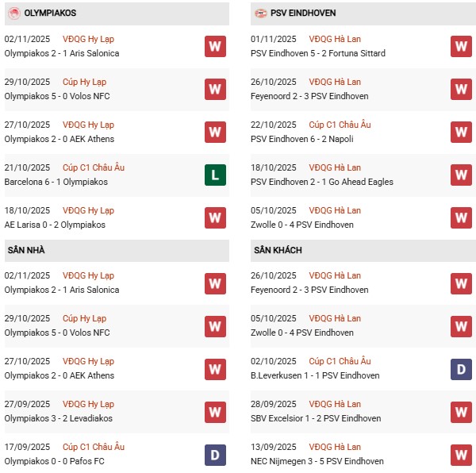Open Cúp C1 Châu Âu link on 21/10/2025

click(x=94, y=167)
